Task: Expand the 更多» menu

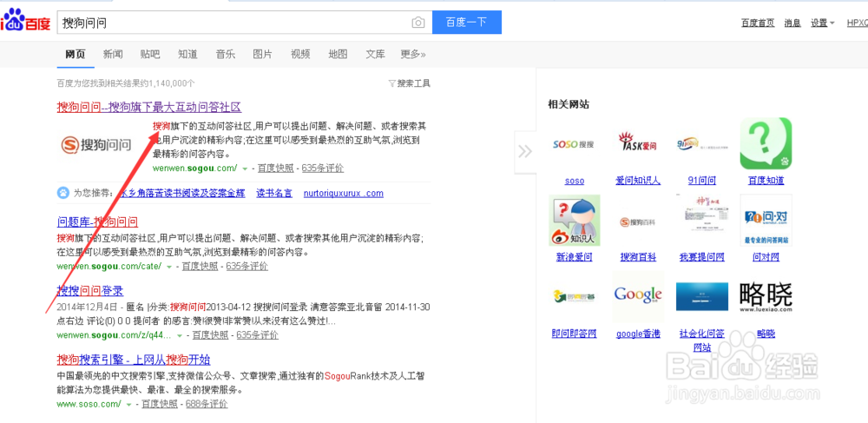Action: coord(413,54)
